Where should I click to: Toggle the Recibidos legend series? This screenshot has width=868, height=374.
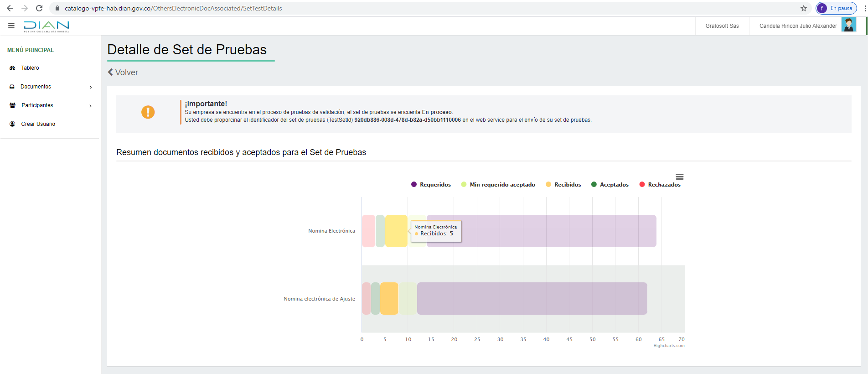(x=563, y=185)
